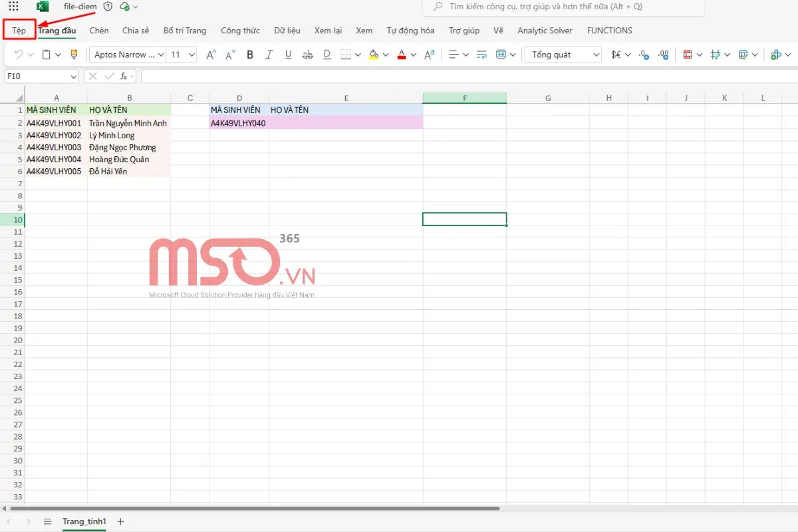Open the Aptos Narrow font dropdown
The width and height of the screenshot is (798, 532).
coord(128,55)
